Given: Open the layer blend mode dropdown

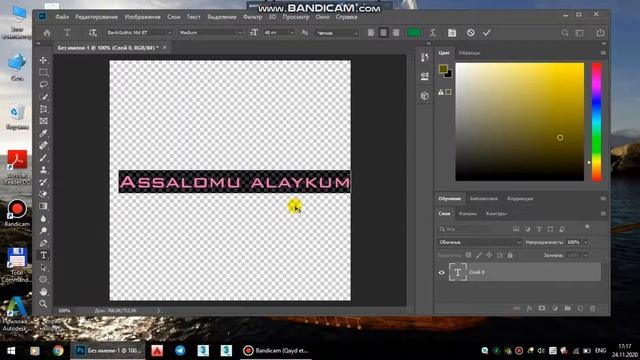Looking at the screenshot, I should (x=480, y=242).
